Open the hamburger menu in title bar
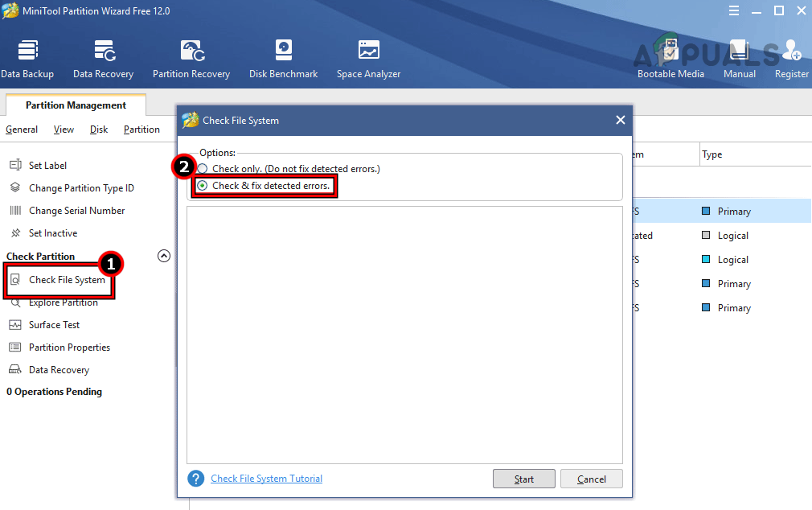 click(733, 10)
